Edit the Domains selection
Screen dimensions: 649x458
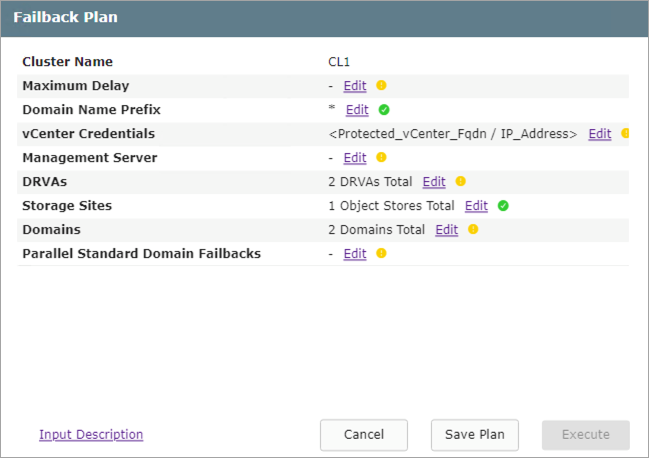446,230
